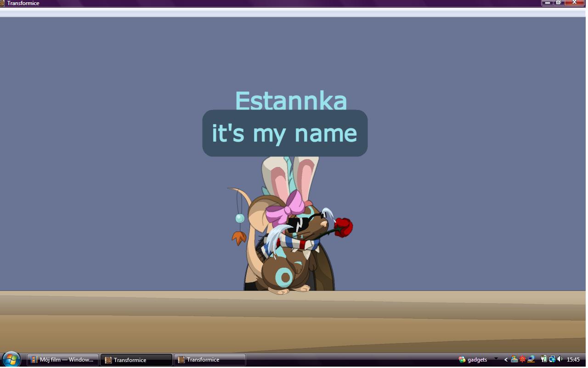Mute sound via the speaker tray icon

click(x=560, y=359)
